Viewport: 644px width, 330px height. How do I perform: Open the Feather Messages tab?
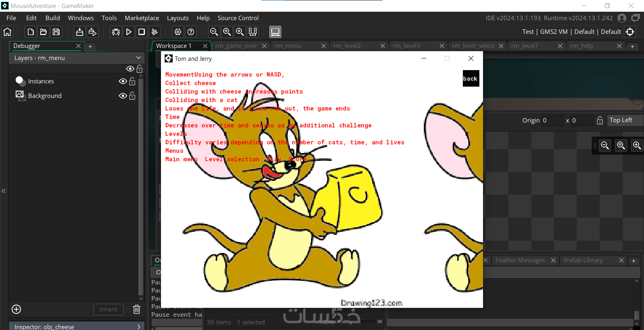point(520,260)
